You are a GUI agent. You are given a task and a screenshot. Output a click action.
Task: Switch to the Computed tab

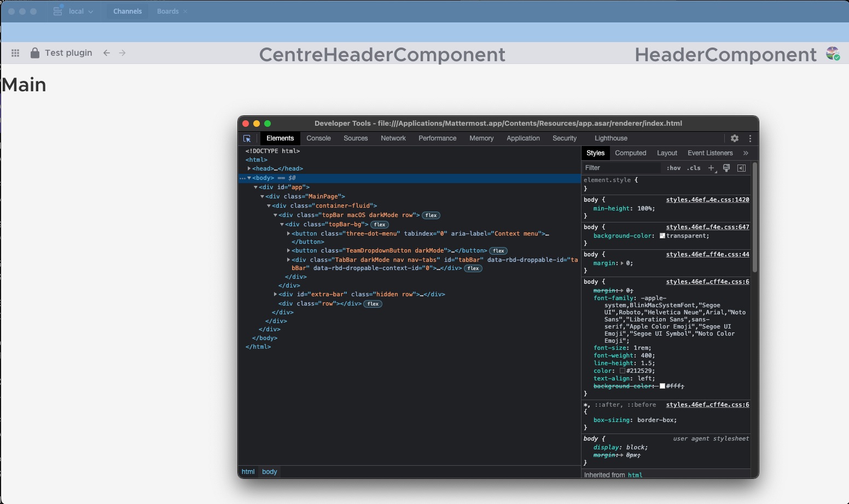point(630,153)
